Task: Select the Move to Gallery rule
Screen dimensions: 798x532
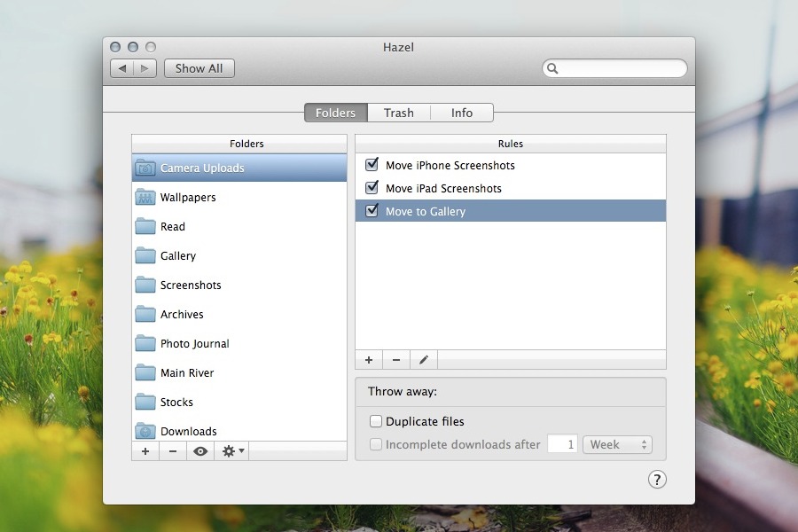Action: pyautogui.click(x=426, y=212)
